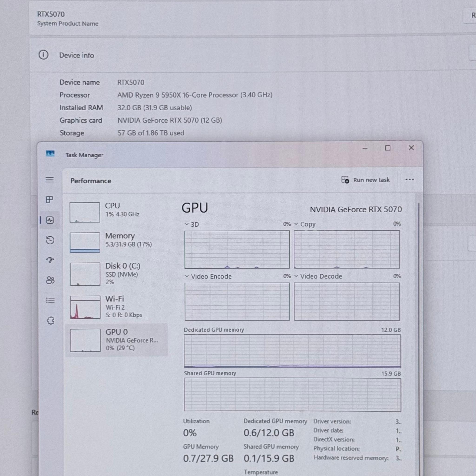Select the Wi-Fi performance entry
The width and height of the screenshot is (476, 476).
point(116,307)
